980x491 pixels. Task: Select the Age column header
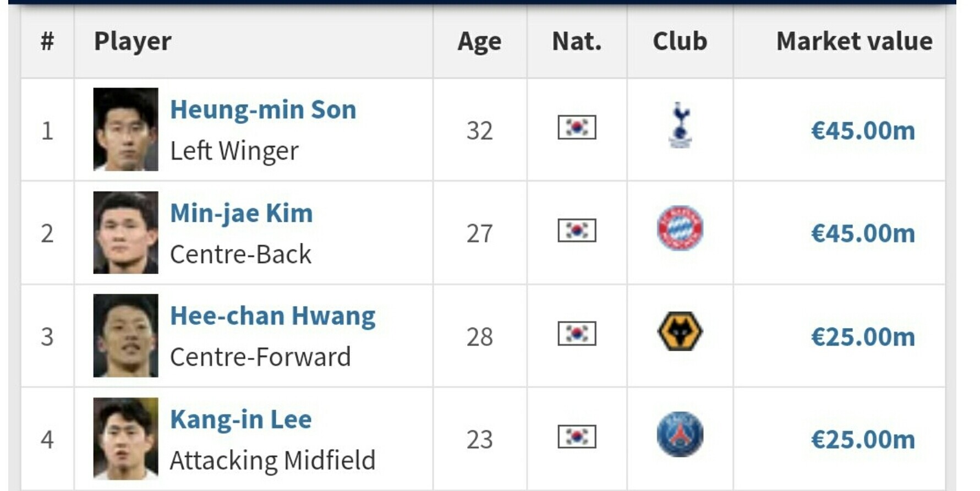[x=479, y=41]
